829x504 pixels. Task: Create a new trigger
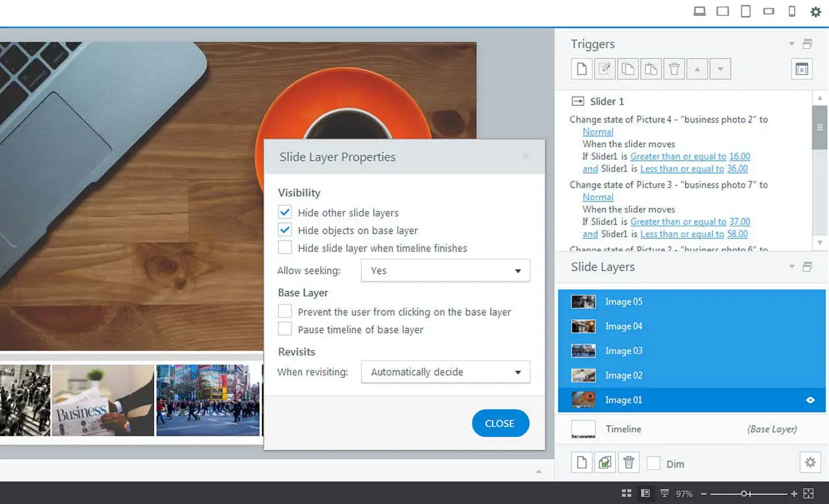[x=582, y=68]
